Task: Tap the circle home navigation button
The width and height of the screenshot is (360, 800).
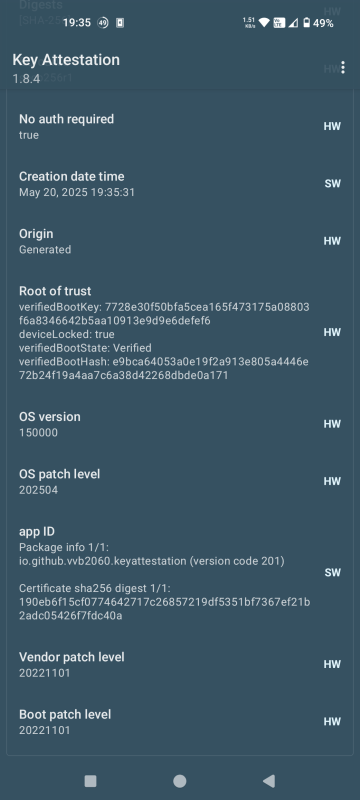Action: pos(179,781)
